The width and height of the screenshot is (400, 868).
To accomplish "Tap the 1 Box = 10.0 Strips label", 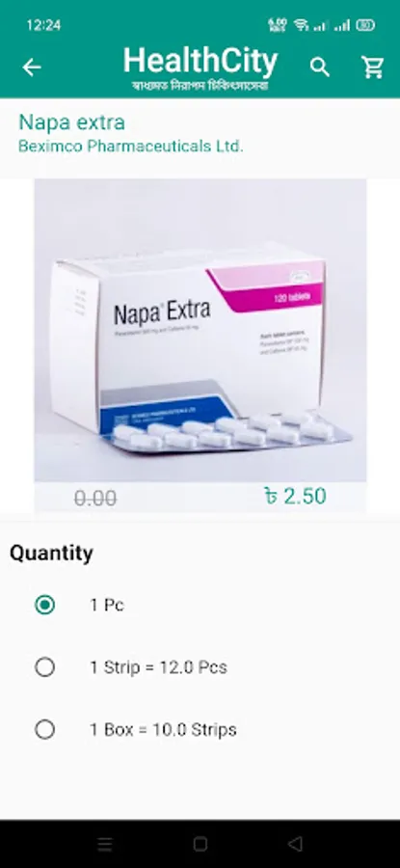I will 163,730.
